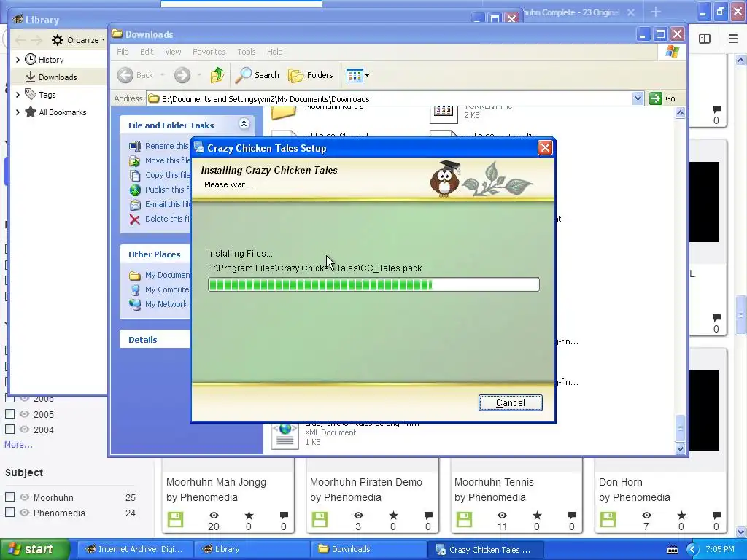The image size is (747, 560).
Task: Click Rename this file task link
Action: (x=167, y=146)
